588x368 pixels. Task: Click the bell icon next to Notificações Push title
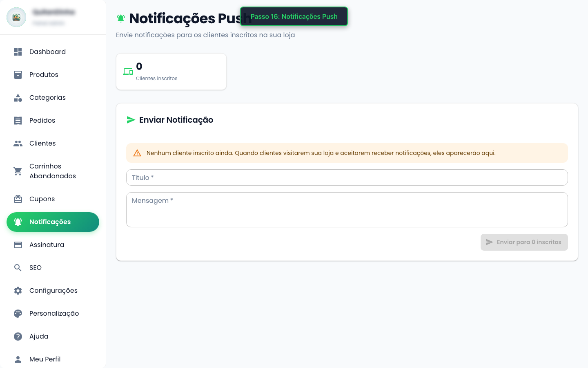(120, 18)
